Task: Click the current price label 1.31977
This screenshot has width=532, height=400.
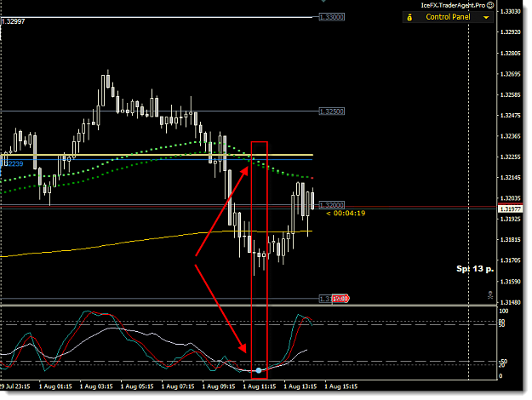Action: click(x=510, y=209)
